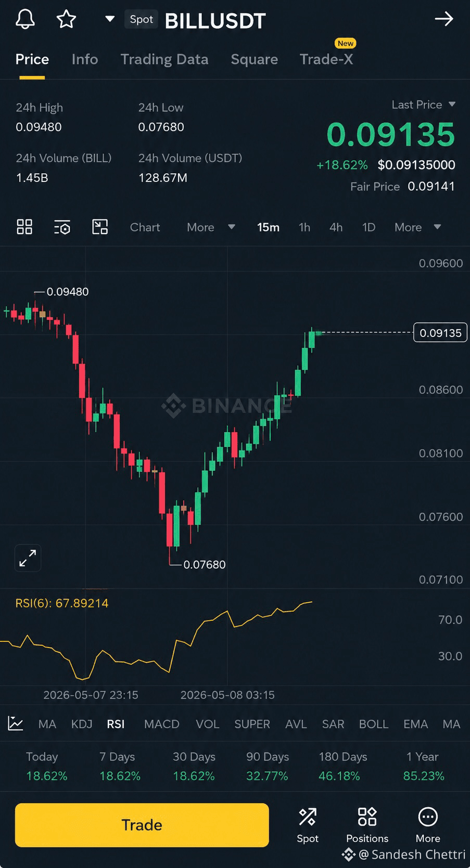The height and width of the screenshot is (868, 470).
Task: Expand the Last Price dropdown
Action: tap(452, 105)
